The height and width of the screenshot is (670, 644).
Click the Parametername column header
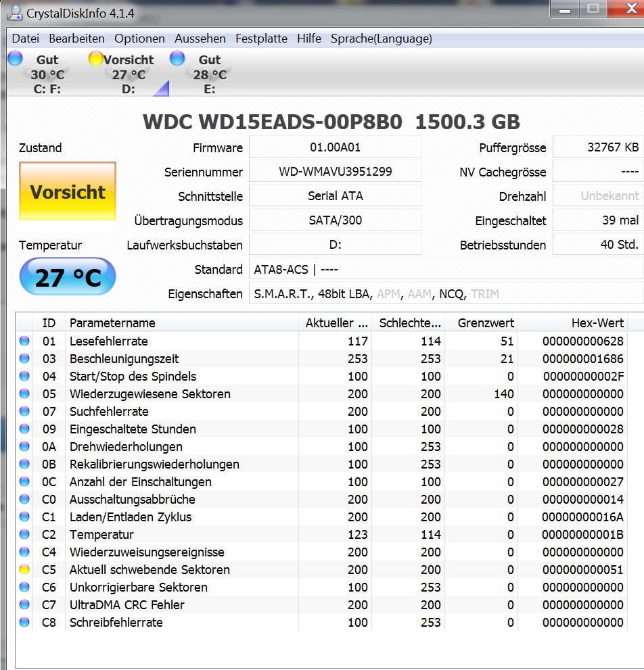pos(182,323)
